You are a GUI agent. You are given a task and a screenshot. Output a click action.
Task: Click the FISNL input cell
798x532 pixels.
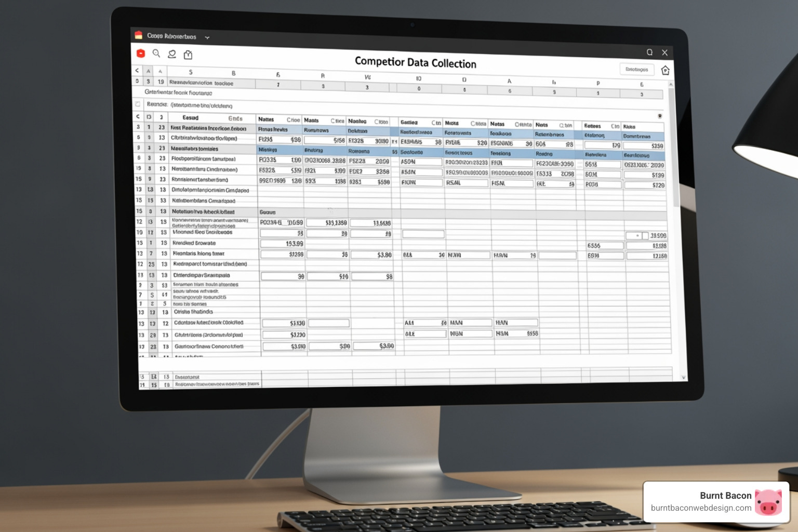(x=512, y=183)
